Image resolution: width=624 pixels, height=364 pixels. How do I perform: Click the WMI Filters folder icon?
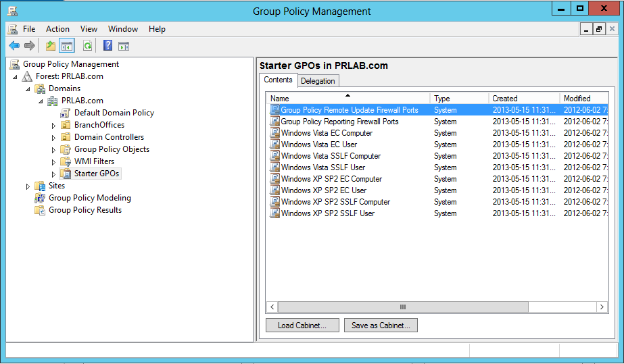tap(66, 161)
